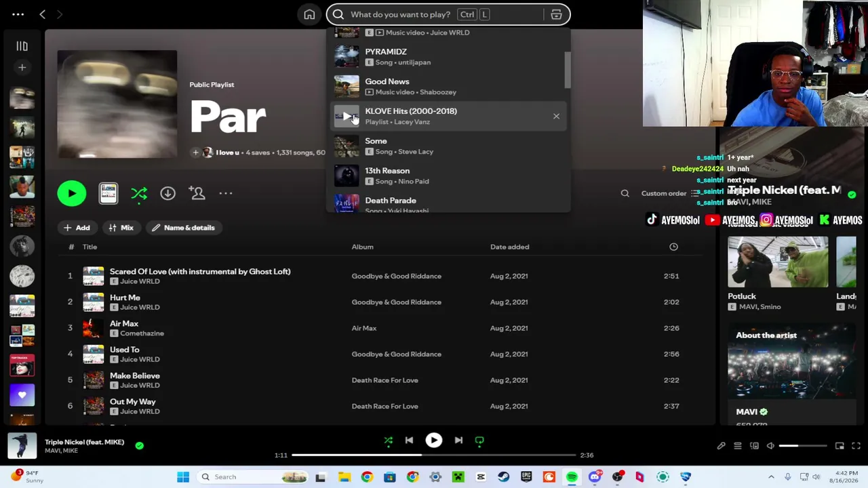Open the playlist preview icon beside play
The height and width of the screenshot is (488, 868).
point(108,193)
